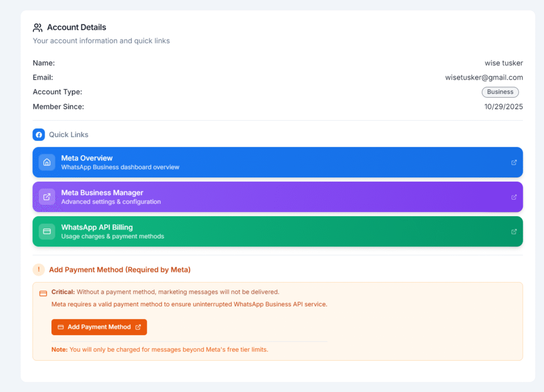Click the credit card icon on WhatsApp API Billing
This screenshot has width=544, height=392.
47,232
